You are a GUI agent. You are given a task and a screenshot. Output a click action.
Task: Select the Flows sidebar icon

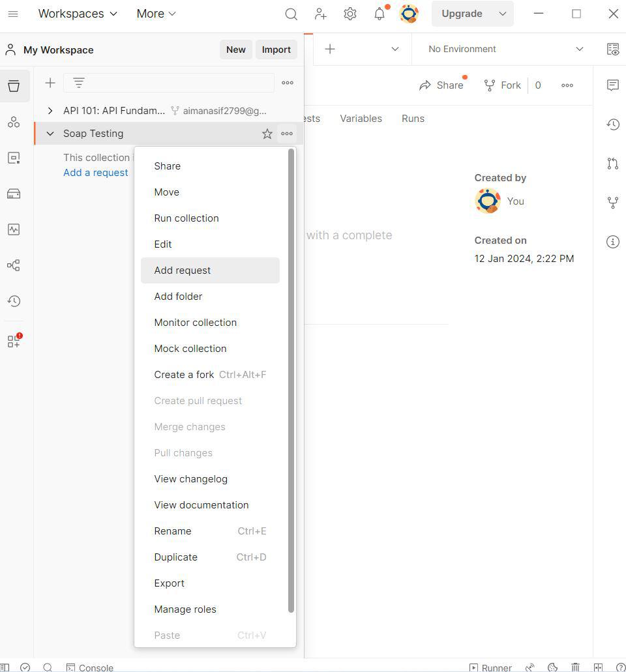pyautogui.click(x=14, y=265)
